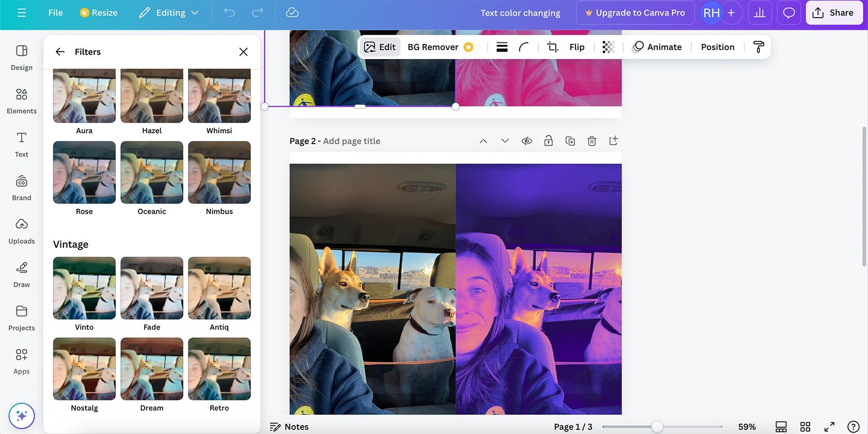Open the Notes panel

click(x=289, y=427)
